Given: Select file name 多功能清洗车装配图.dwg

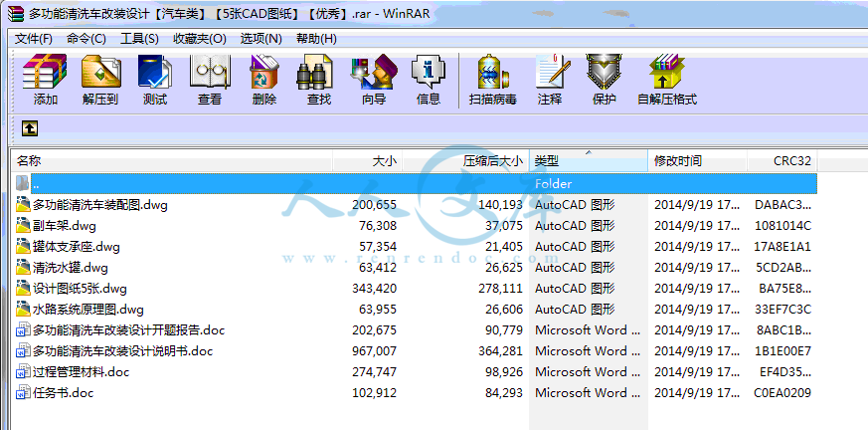Looking at the screenshot, I should click(x=100, y=205).
